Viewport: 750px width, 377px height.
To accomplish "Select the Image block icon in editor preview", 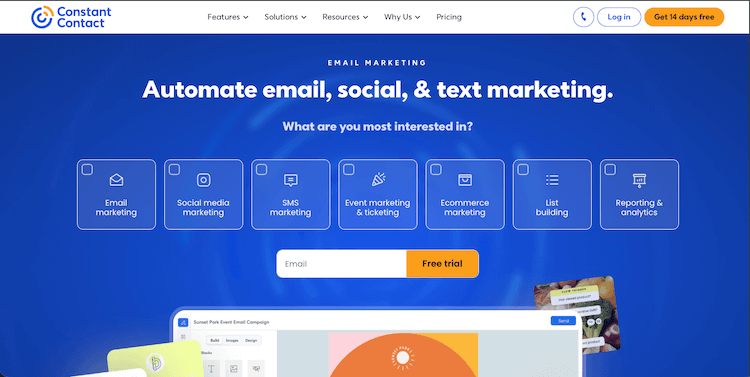I will (x=234, y=369).
